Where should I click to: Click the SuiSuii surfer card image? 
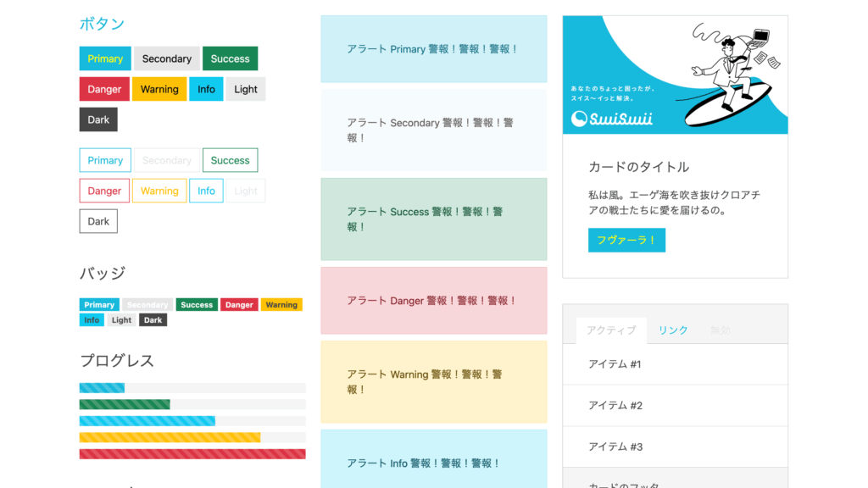[675, 75]
